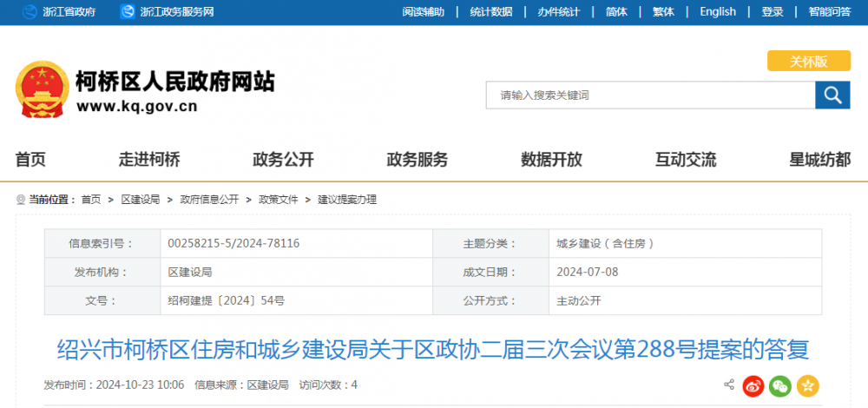This screenshot has width=868, height=408.
Task: Click 文号 label cell
Action: (102, 300)
